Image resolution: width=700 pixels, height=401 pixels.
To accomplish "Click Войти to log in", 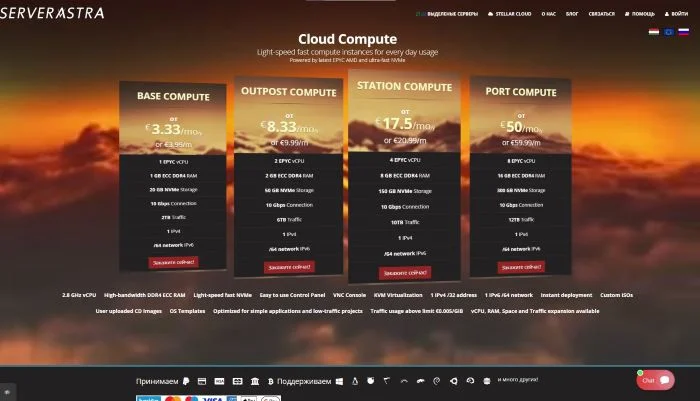I will (x=676, y=14).
